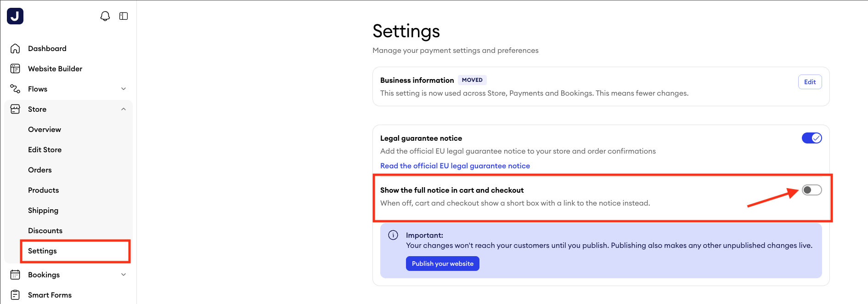Open Smart Forms in the sidebar
Viewport: 868px width, 304px height.
(x=50, y=295)
